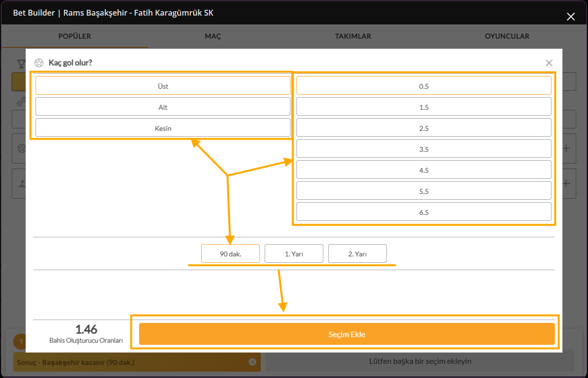Select the 6.5 goals line
This screenshot has height=378, width=588.
pos(424,212)
